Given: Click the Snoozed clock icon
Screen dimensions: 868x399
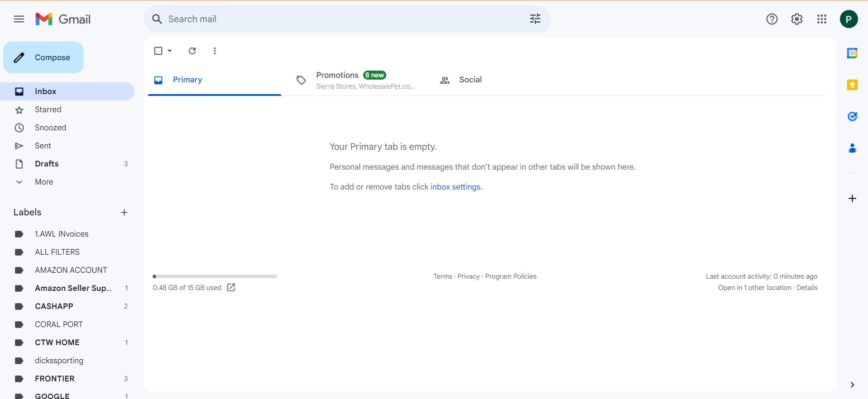Looking at the screenshot, I should [19, 128].
